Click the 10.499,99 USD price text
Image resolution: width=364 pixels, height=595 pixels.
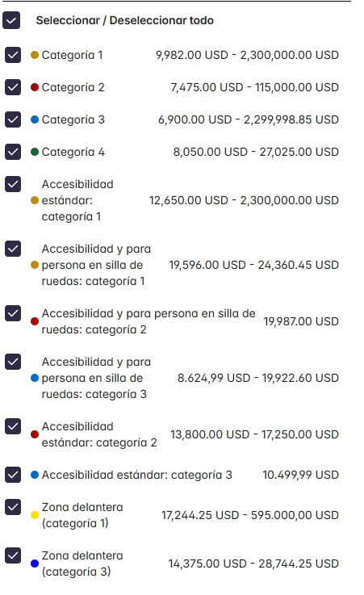[x=301, y=475]
